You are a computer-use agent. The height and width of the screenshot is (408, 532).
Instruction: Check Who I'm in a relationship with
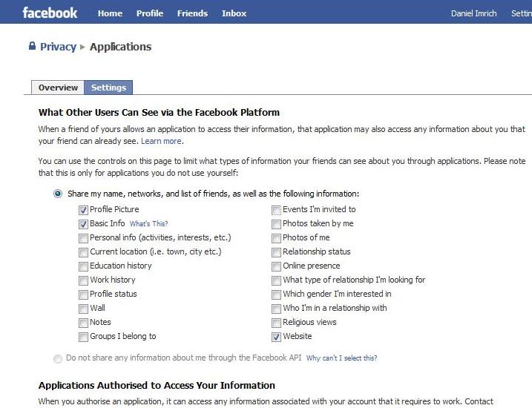(x=276, y=309)
